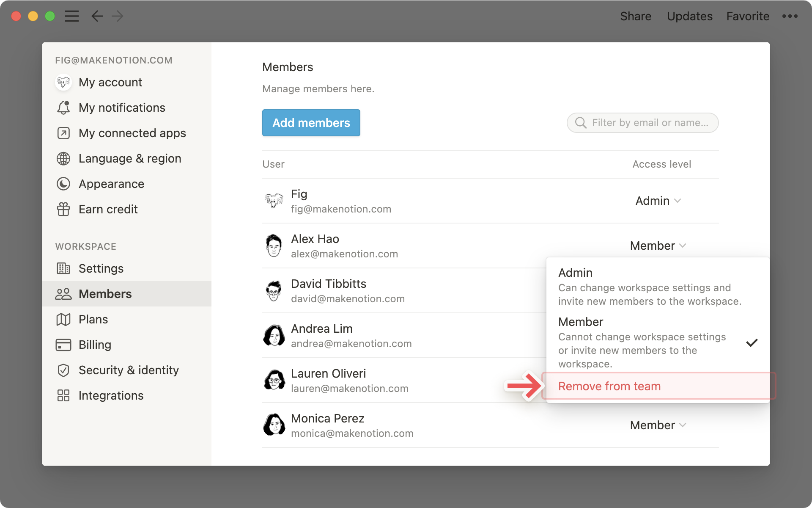The width and height of the screenshot is (812, 508).
Task: Open Monica Perez's Member dropdown
Action: pos(658,425)
